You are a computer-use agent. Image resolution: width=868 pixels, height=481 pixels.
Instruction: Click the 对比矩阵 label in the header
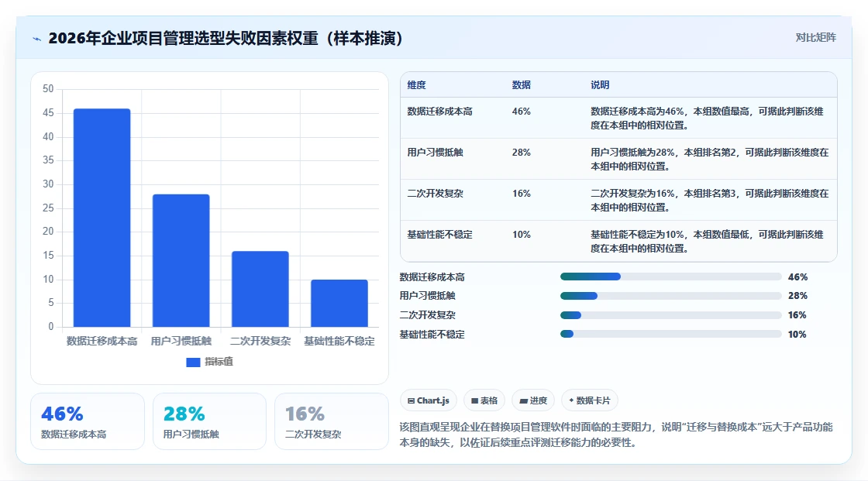(815, 38)
